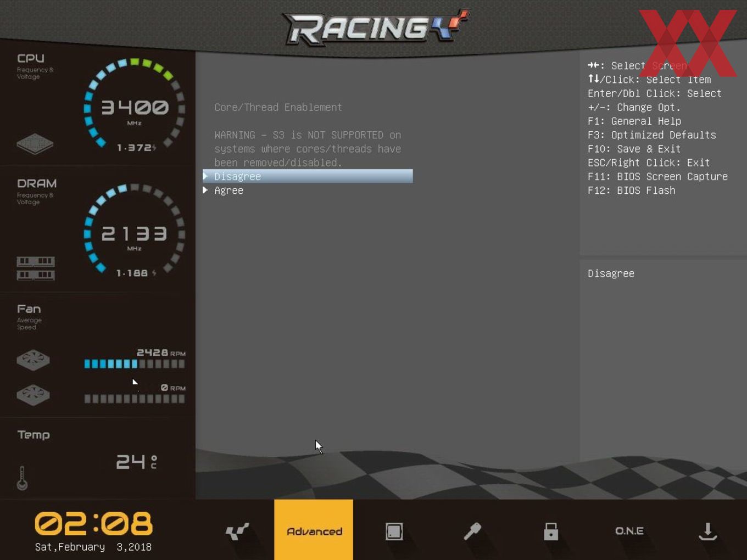Open the O.N.E overclocking tab
This screenshot has width=747, height=560.
coord(629,531)
